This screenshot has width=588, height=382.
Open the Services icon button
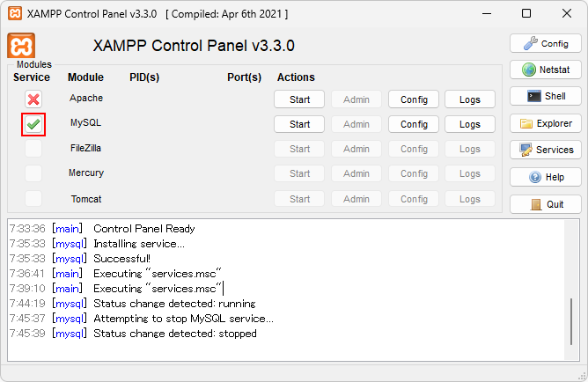tap(546, 150)
